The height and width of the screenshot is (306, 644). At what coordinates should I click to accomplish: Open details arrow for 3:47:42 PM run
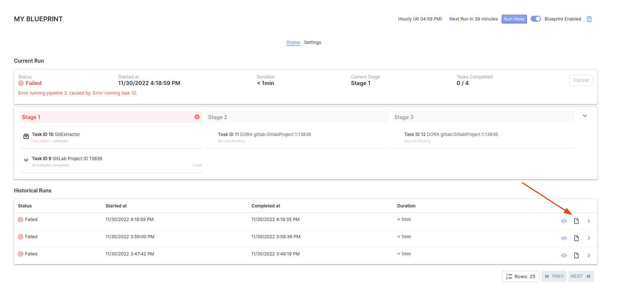[x=589, y=255]
